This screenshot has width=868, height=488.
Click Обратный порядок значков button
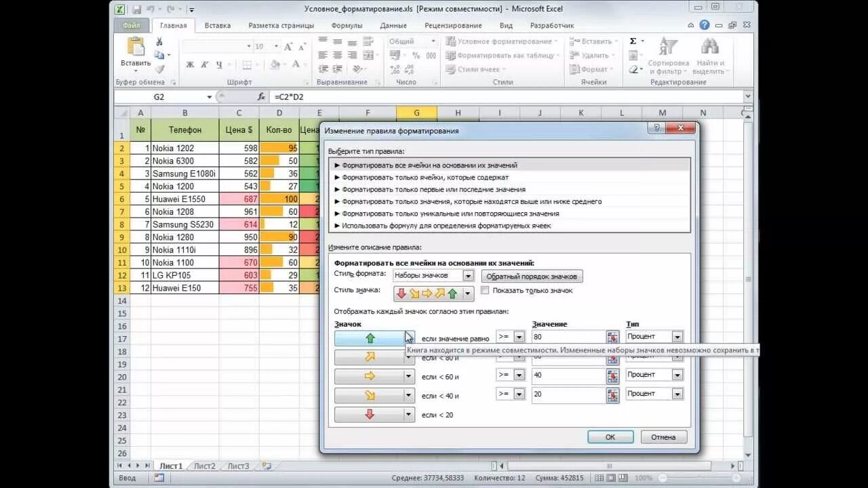coord(532,277)
